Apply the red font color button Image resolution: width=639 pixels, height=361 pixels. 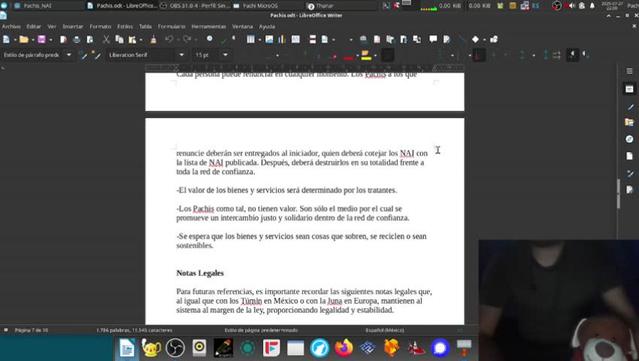tap(348, 55)
